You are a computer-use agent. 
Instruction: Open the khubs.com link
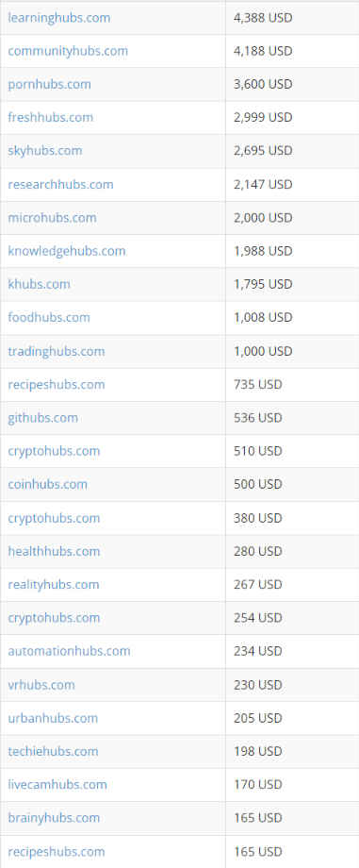[39, 284]
